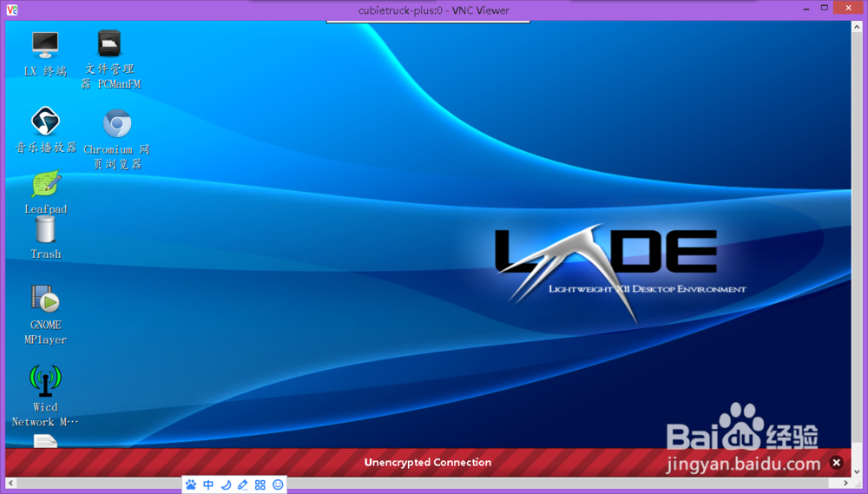Click the IME pencil handwriting icon

click(242, 485)
